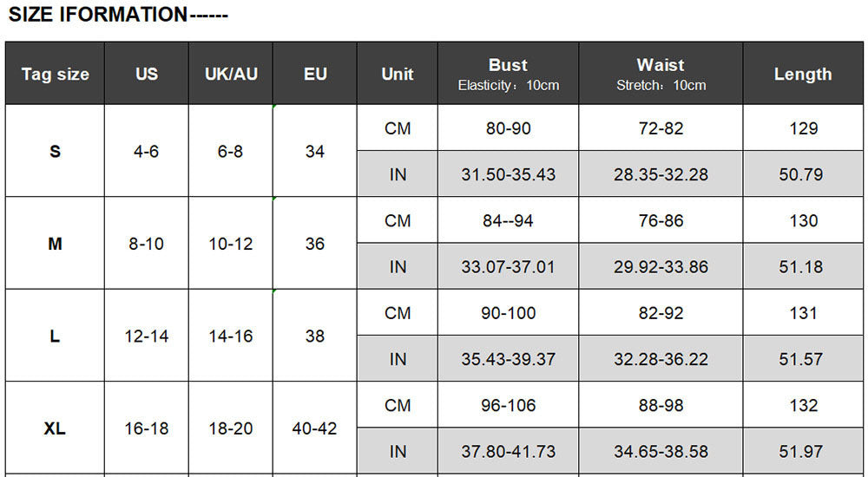Select the waist value '82-92' cell
This screenshot has height=477, width=868.
(661, 313)
